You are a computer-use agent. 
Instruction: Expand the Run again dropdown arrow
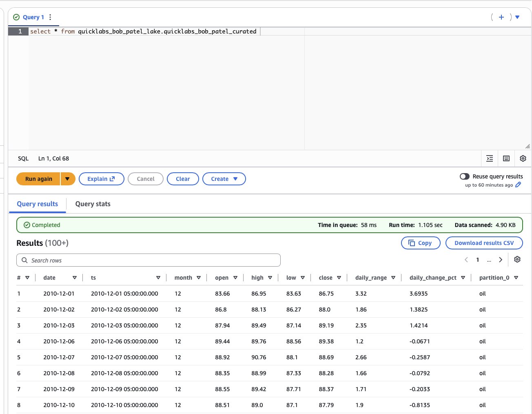click(x=68, y=179)
